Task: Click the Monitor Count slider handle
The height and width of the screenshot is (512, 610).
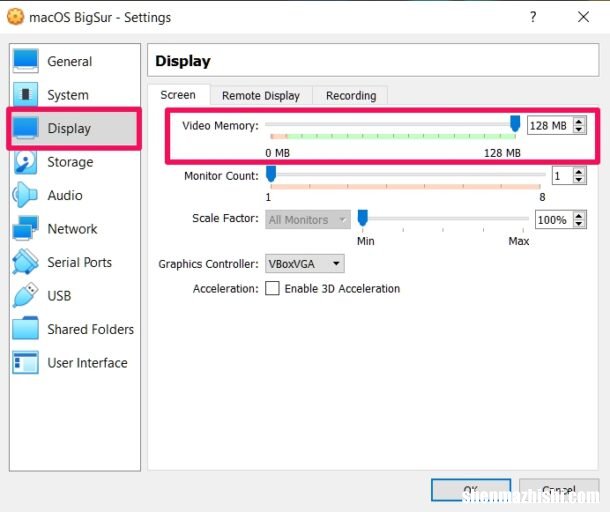Action: [271, 174]
